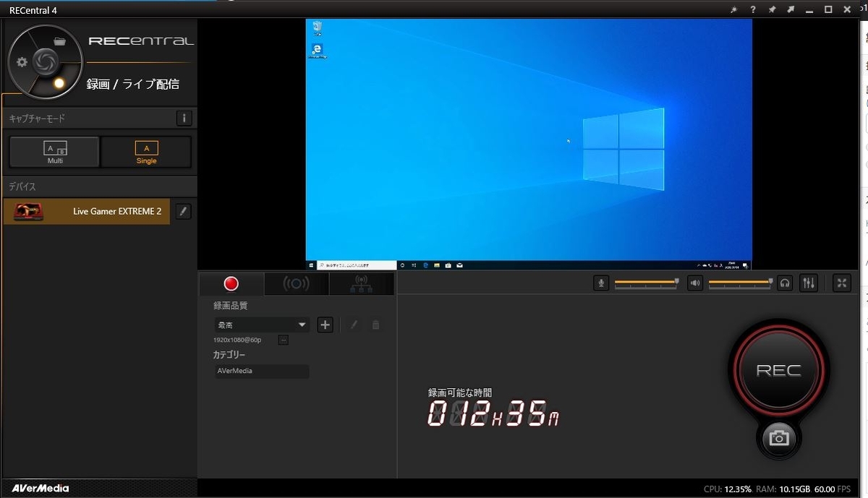
Task: Adjust the microphone volume slider
Action: [647, 283]
